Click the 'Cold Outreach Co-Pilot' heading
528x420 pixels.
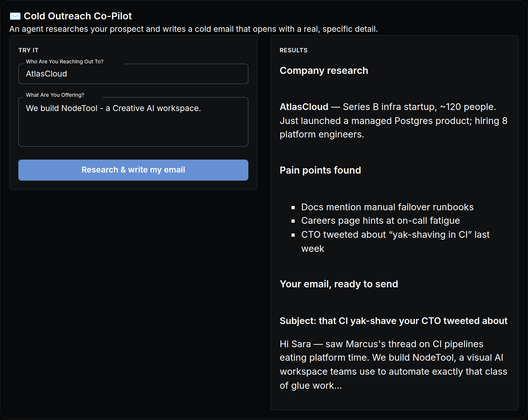click(x=78, y=16)
